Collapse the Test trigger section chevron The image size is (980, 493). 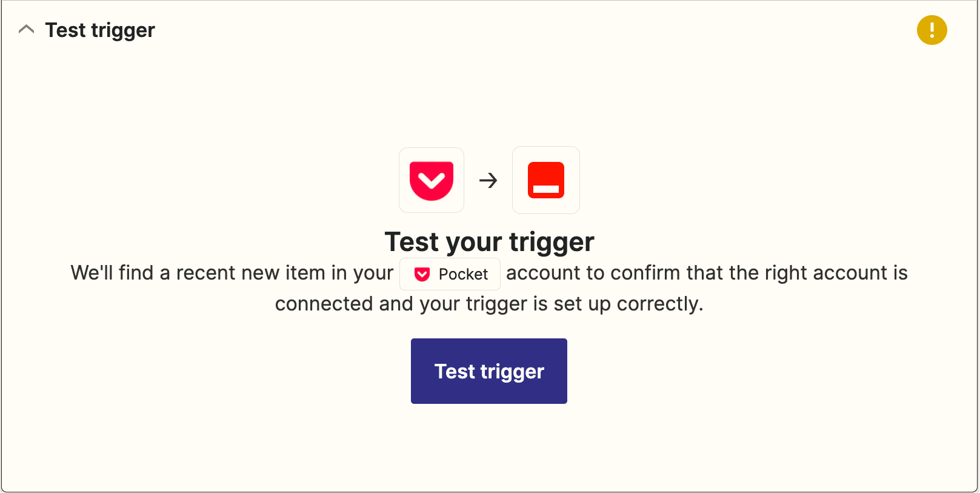pos(27,30)
